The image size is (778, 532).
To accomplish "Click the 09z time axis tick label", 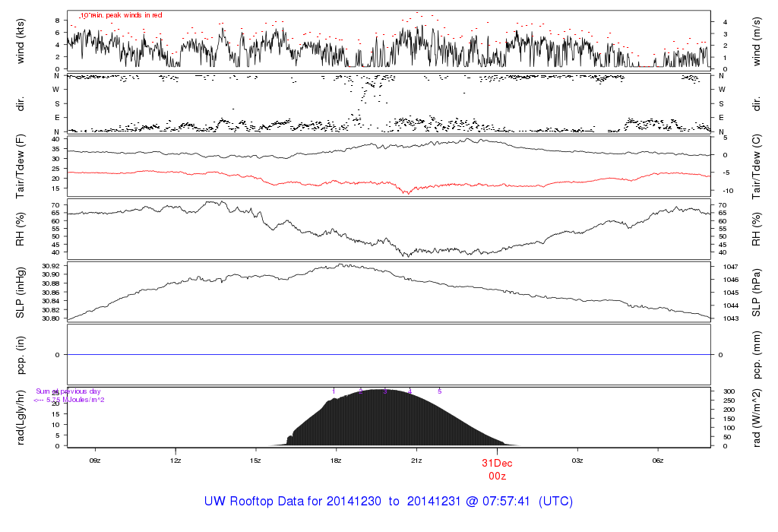I will tap(95, 461).
